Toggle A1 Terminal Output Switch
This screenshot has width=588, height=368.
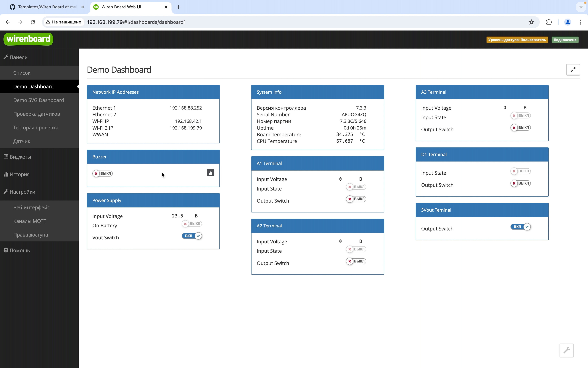pos(356,199)
